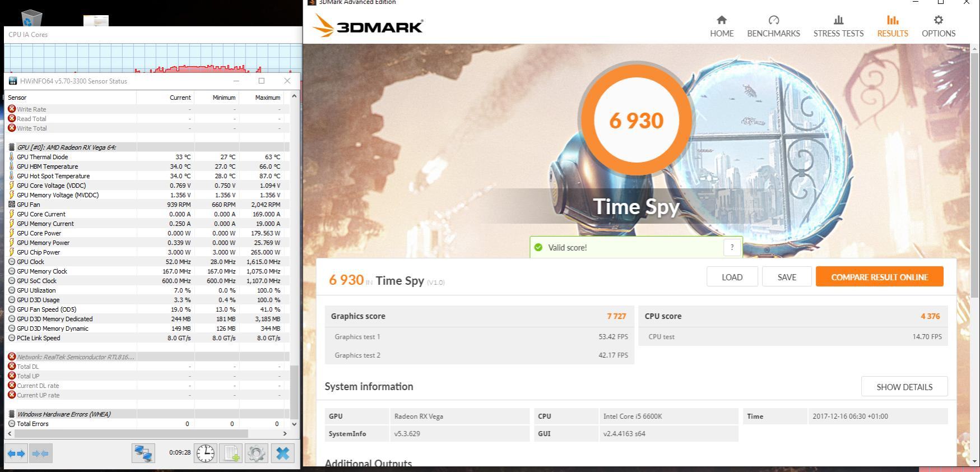Close sensors with blue X icon
This screenshot has height=472, width=980.
tap(282, 453)
